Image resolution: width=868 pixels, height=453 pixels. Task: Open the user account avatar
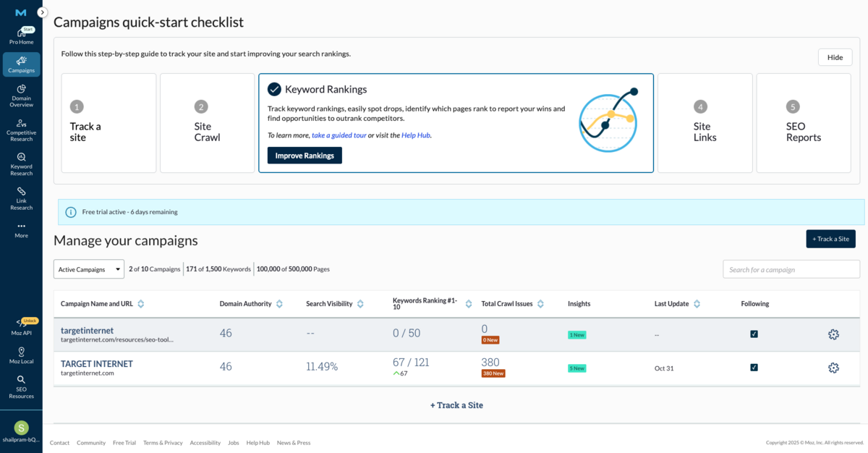21,428
